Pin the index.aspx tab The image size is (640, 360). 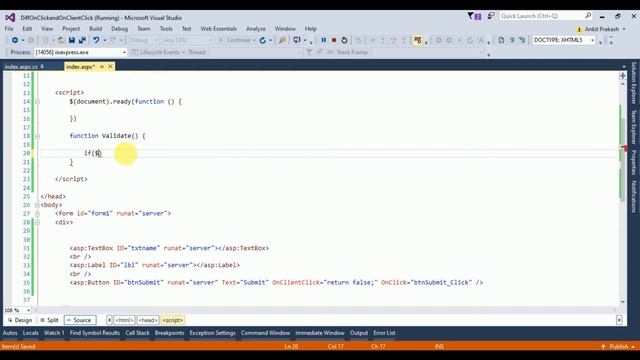(x=102, y=67)
